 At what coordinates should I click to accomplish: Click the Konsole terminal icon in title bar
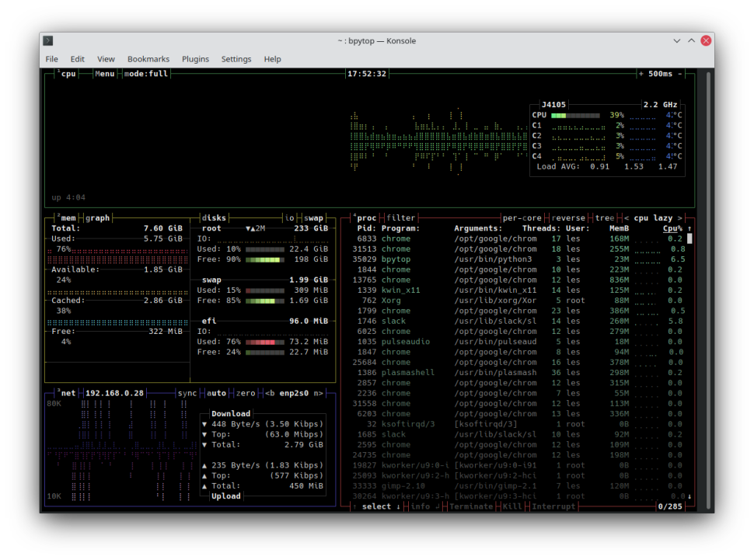(x=48, y=41)
